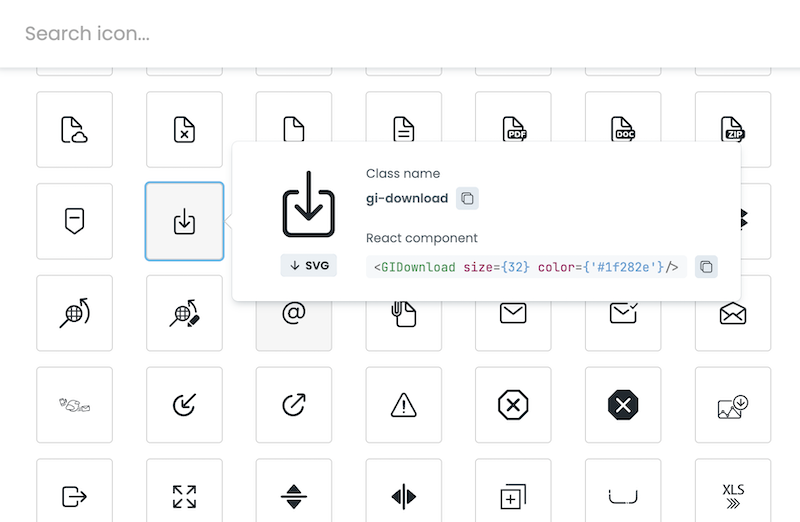This screenshot has height=522, width=800.
Task: Select the small scattered envelopes icon
Action: [x=74, y=405]
